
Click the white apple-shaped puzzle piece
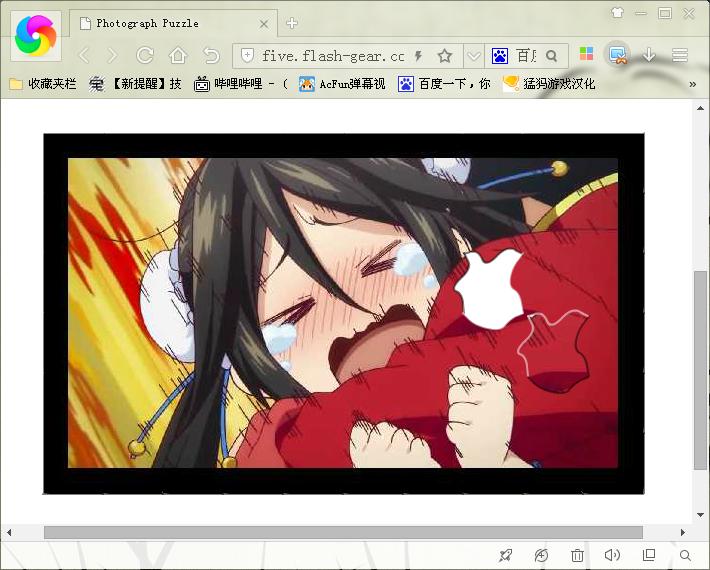488,286
